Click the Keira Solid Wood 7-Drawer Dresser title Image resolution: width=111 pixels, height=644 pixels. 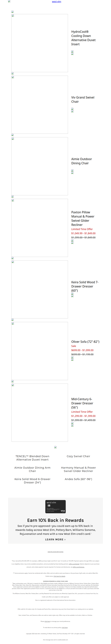pos(85,286)
